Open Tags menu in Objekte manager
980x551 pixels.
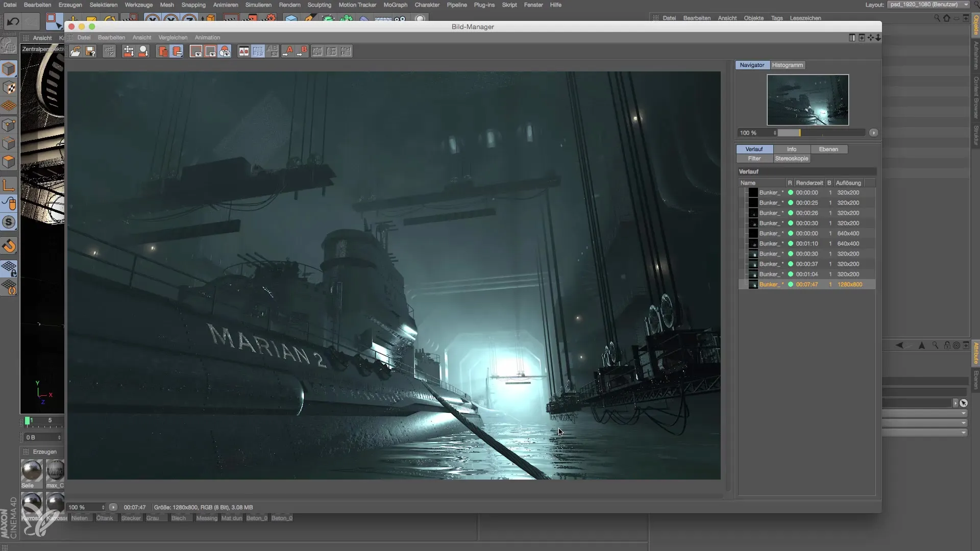tap(777, 18)
